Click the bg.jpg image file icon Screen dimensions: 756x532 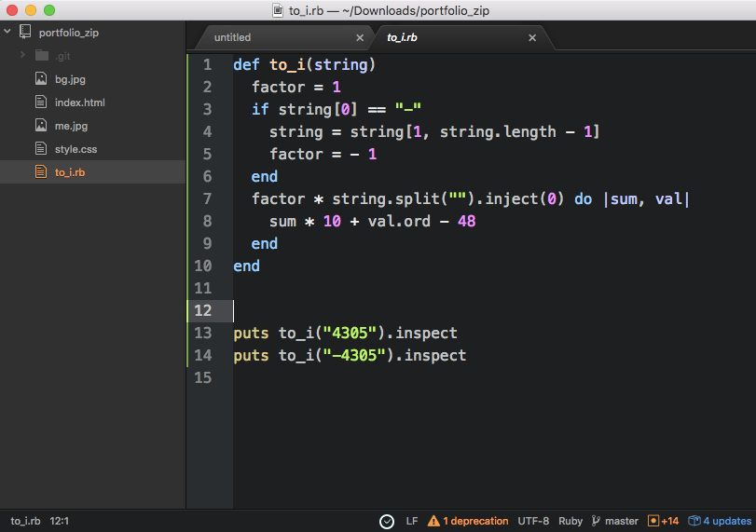click(41, 78)
